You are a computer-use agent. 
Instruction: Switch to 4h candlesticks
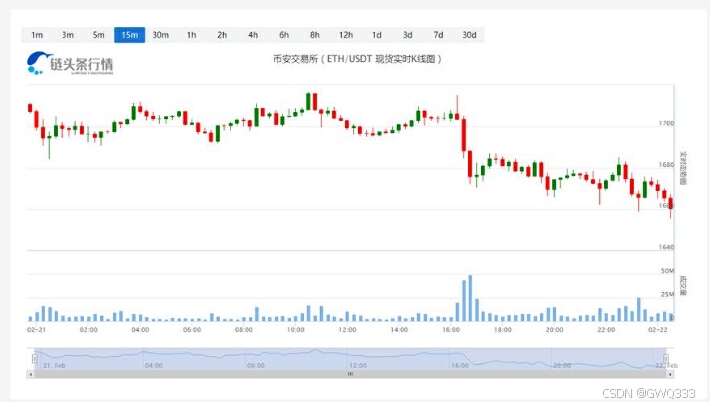click(x=253, y=35)
